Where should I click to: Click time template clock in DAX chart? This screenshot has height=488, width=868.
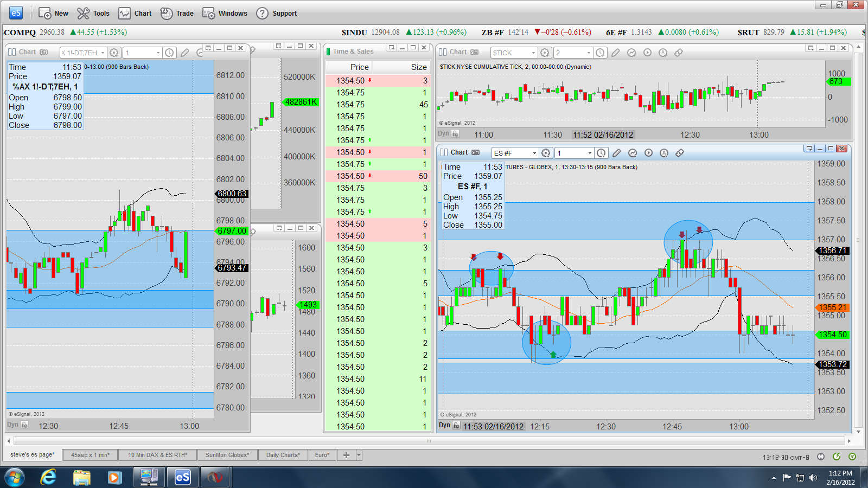(x=169, y=53)
